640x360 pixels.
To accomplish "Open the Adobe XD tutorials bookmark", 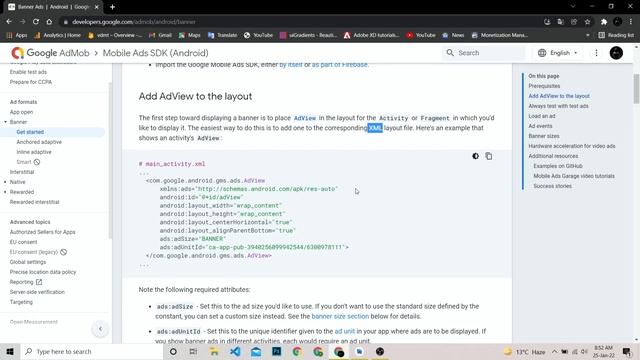I will 371,35.
